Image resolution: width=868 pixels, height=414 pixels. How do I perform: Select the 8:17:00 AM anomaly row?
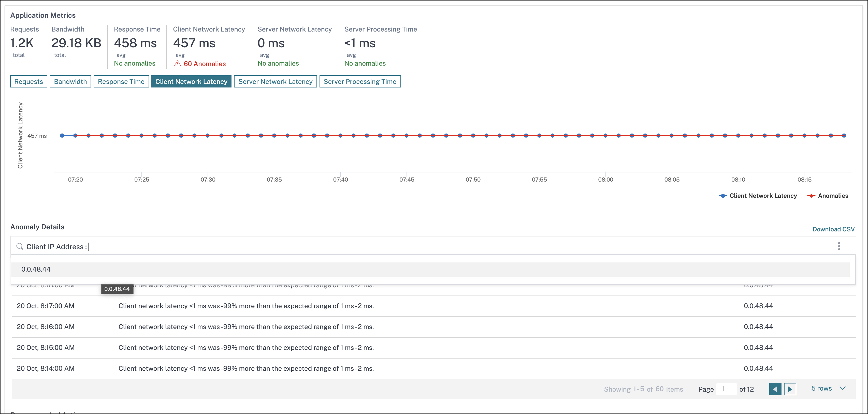(x=246, y=306)
